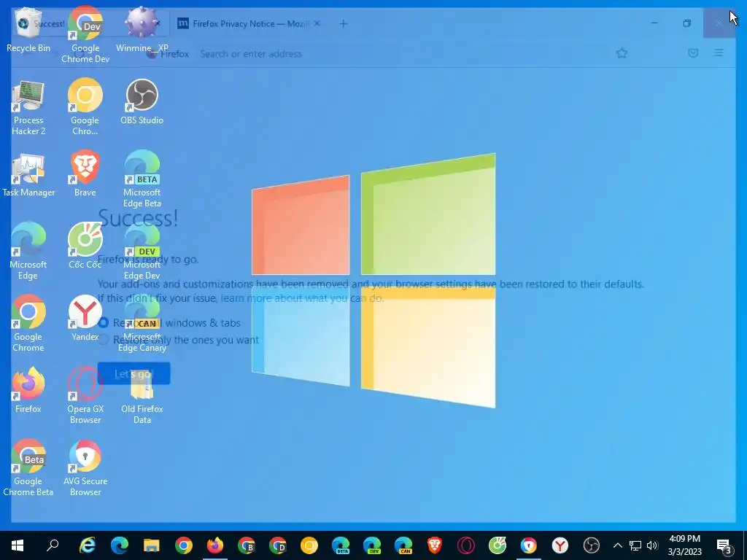The image size is (747, 560).
Task: Switch to Firefox on the taskbar
Action: pos(215,545)
